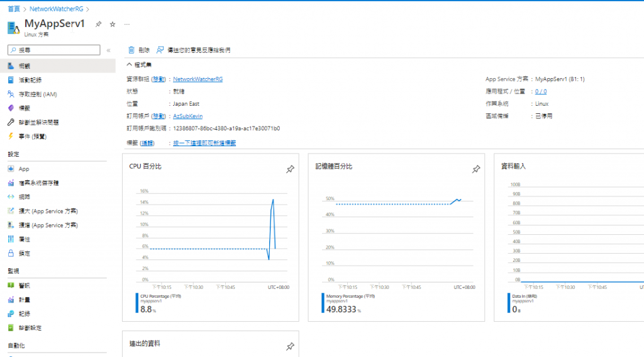Pin the 記憶體百分比 chart to dashboard
Viewport: 644px width, 357px height.
coord(476,169)
